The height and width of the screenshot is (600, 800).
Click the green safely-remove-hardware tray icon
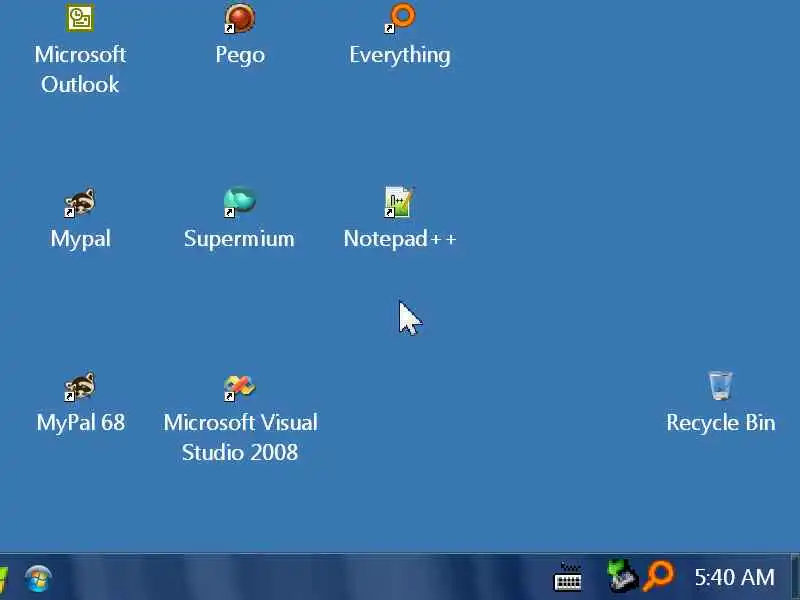622,576
